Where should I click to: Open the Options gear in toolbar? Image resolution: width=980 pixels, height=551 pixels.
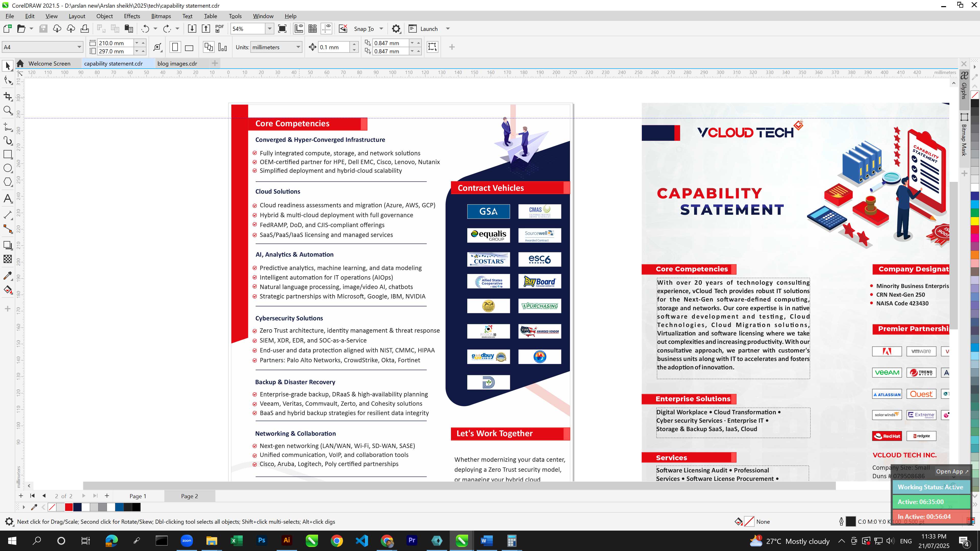(x=396, y=29)
